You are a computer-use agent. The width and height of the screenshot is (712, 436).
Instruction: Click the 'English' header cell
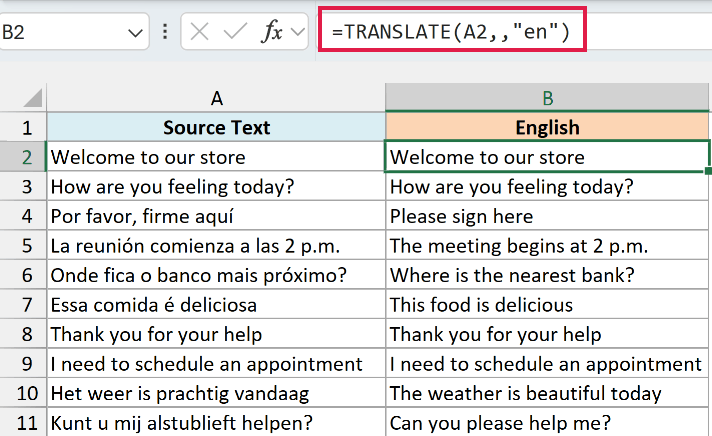pos(547,127)
